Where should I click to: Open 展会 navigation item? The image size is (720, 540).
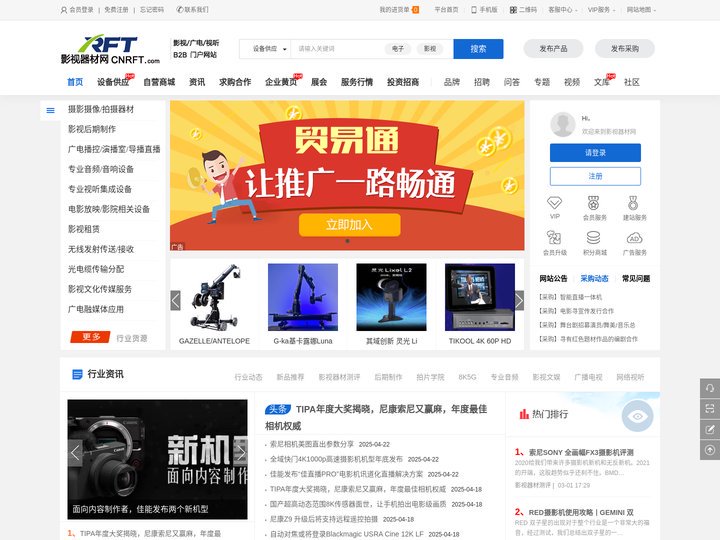click(319, 82)
